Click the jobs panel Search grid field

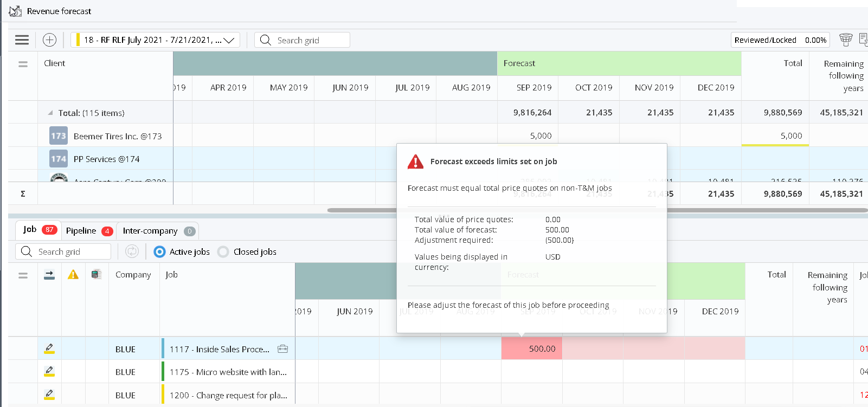point(70,251)
